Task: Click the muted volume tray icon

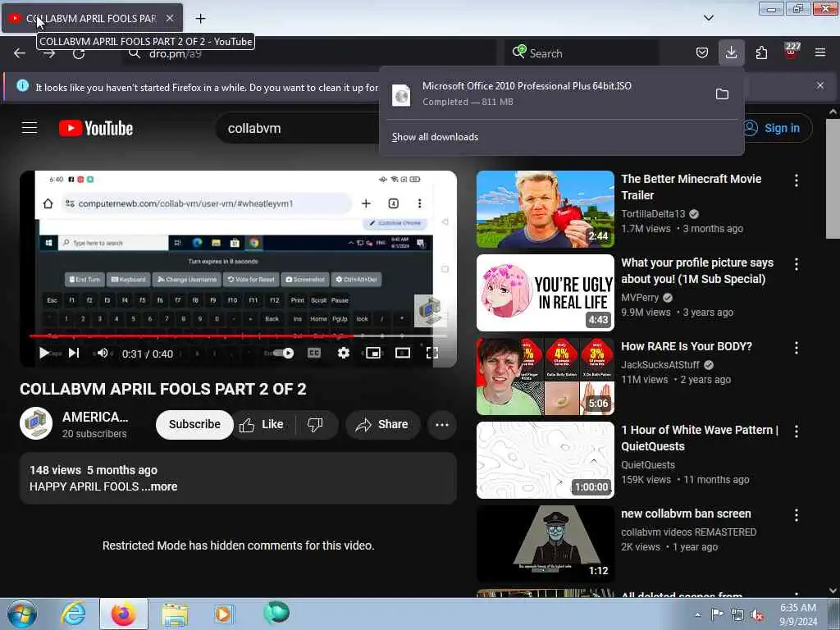Action: [757, 615]
